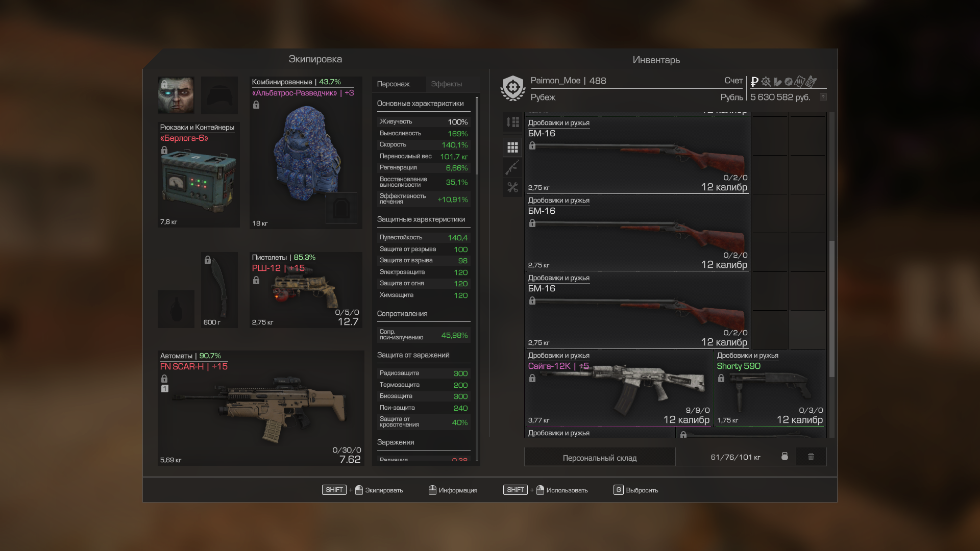Viewport: 980px width, 551px height.
Task: Select the Сайга-12К shotgun
Action: pyautogui.click(x=619, y=388)
